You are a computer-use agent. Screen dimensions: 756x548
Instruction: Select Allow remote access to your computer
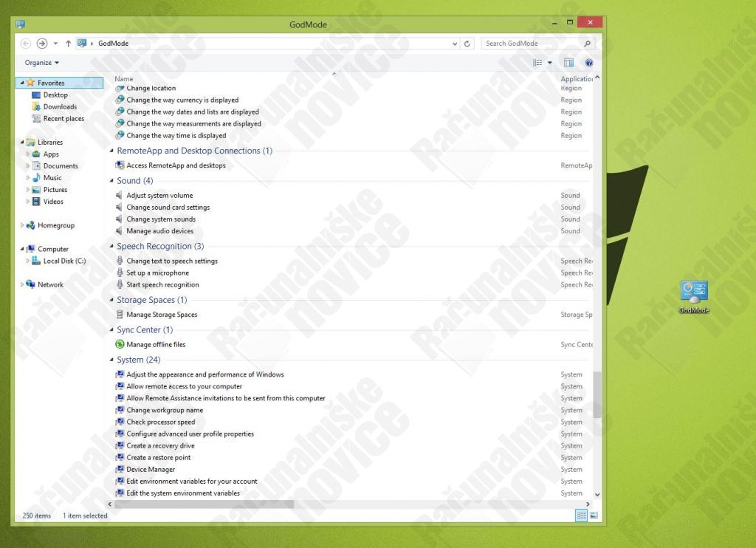tap(184, 386)
